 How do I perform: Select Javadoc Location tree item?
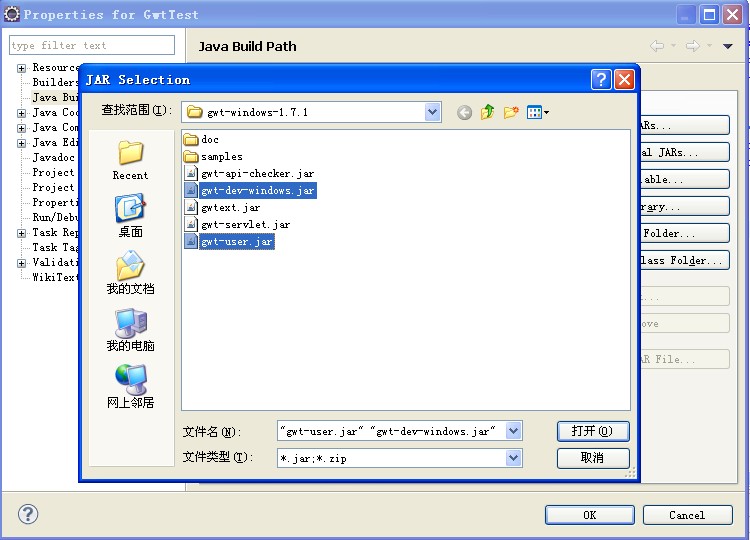click(54, 157)
